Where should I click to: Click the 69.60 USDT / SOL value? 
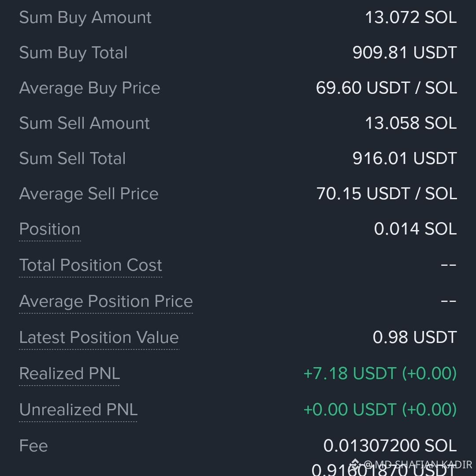point(387,88)
